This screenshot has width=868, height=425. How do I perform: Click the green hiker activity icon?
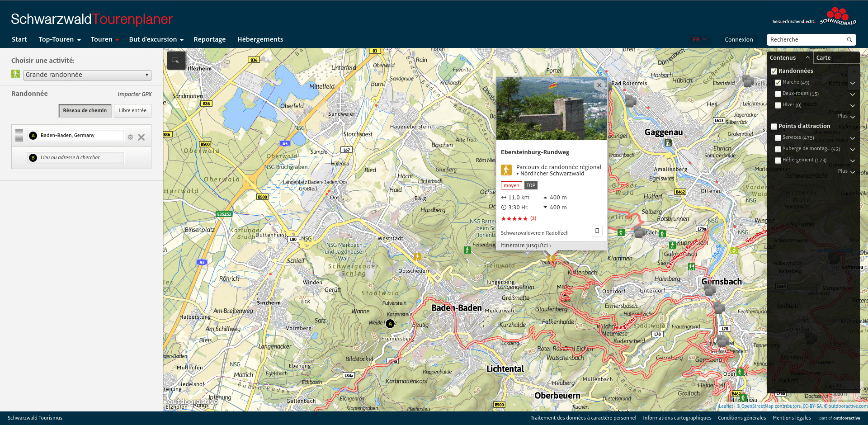click(x=16, y=74)
